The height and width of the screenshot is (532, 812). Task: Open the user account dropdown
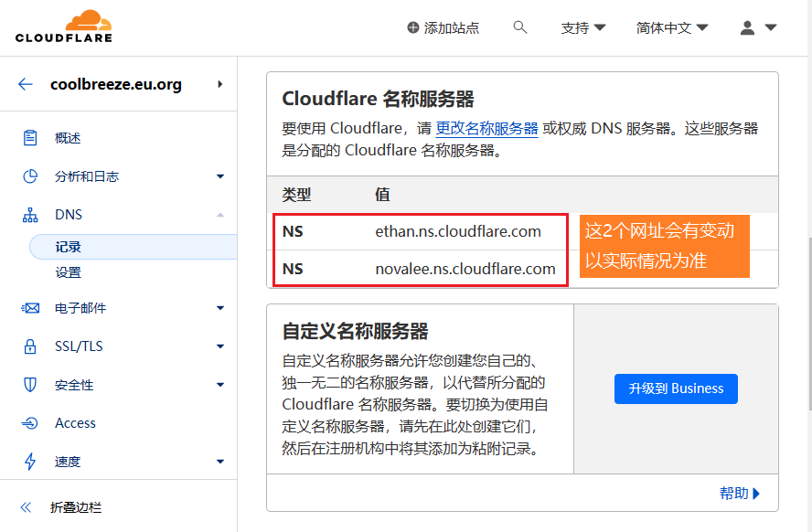(x=758, y=27)
